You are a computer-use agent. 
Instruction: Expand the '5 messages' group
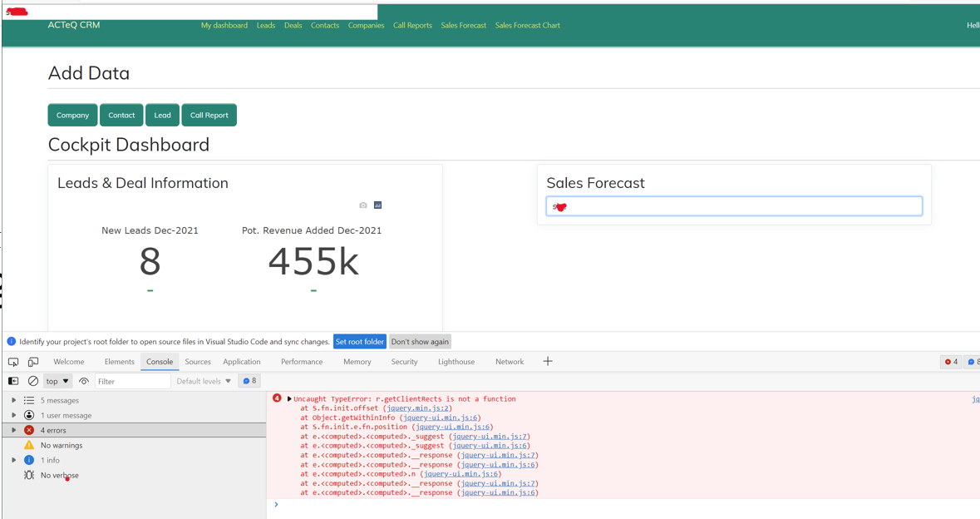[x=14, y=400]
